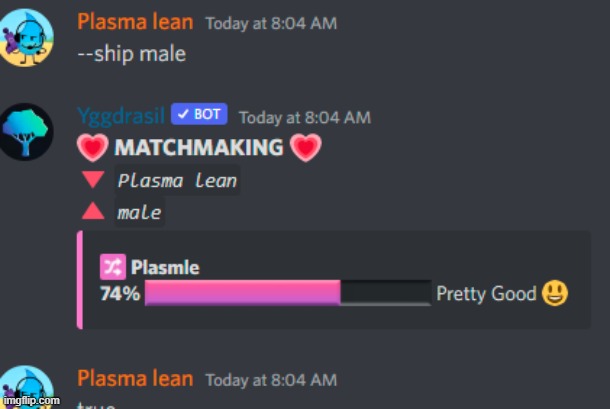Click the "male" code text
Screen dimensions: 610x409
coord(139,212)
